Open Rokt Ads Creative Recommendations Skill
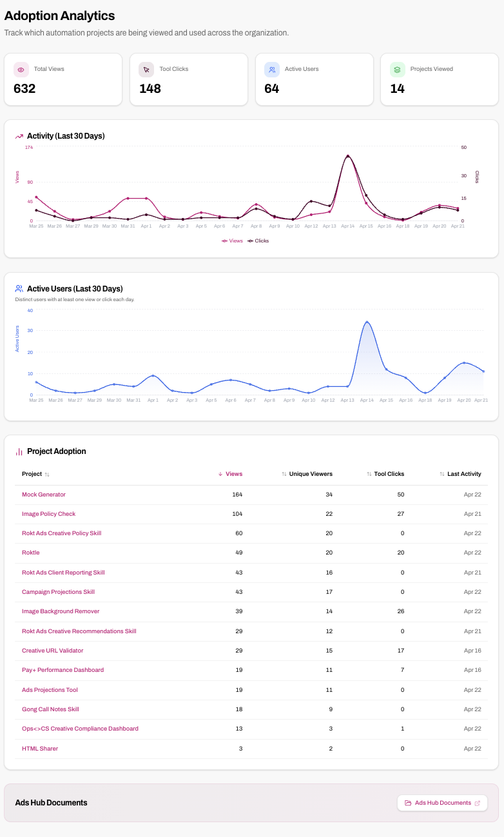This screenshot has height=837, width=504. click(x=79, y=631)
